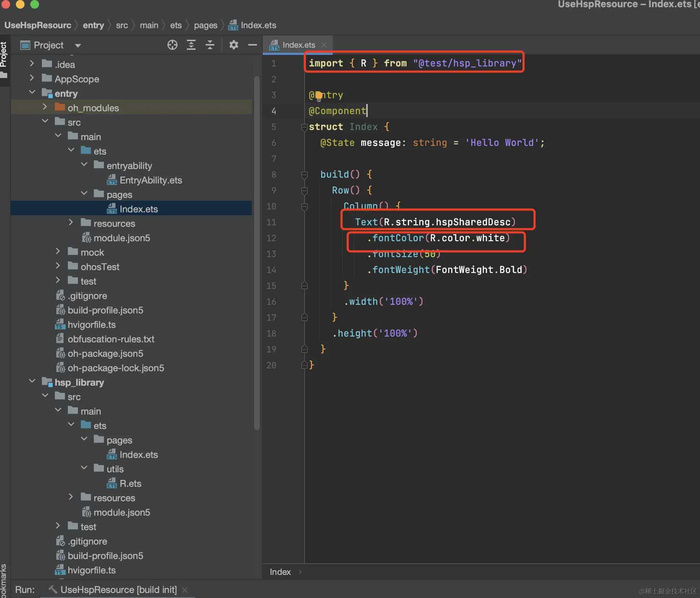Screen dimensions: 700x598
Task: Click ets in the breadcrumb path
Action: click(x=176, y=25)
